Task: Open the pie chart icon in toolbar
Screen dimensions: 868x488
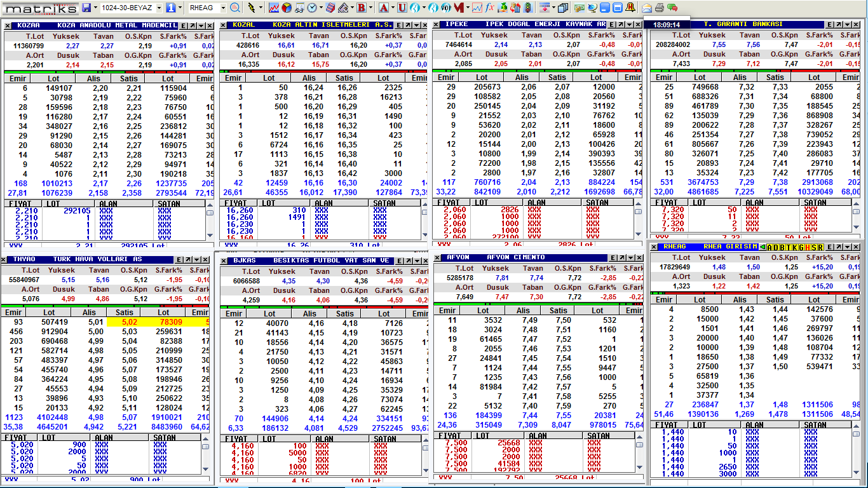Action: tap(286, 8)
